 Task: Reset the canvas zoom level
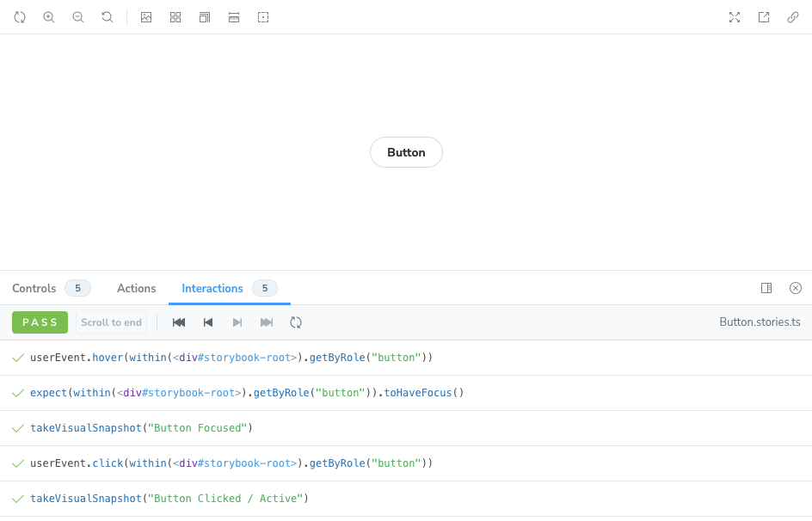tap(107, 17)
